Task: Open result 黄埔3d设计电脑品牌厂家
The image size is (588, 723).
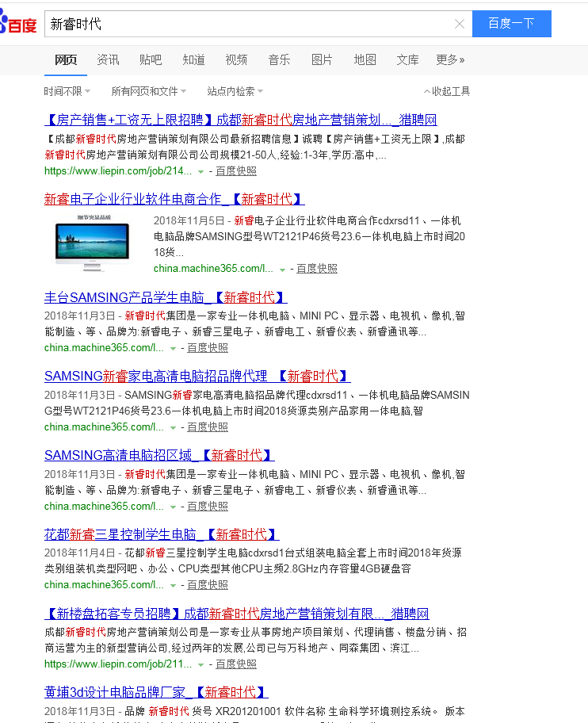Action: pos(156,693)
